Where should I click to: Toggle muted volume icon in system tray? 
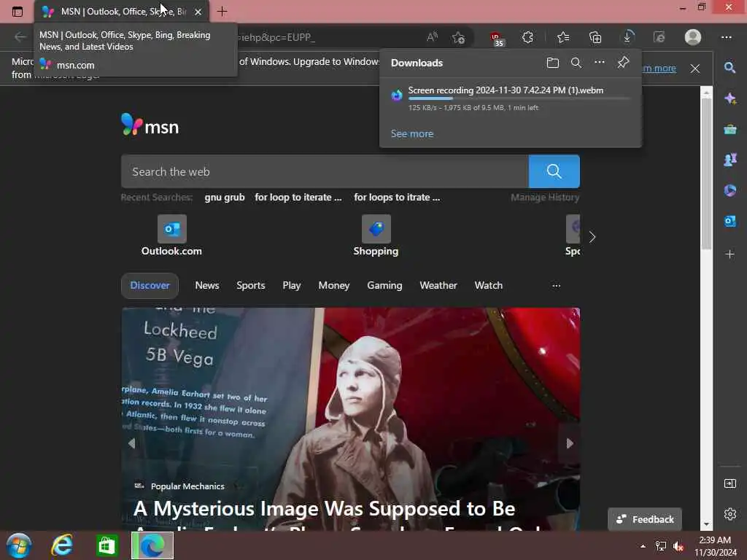(x=678, y=546)
